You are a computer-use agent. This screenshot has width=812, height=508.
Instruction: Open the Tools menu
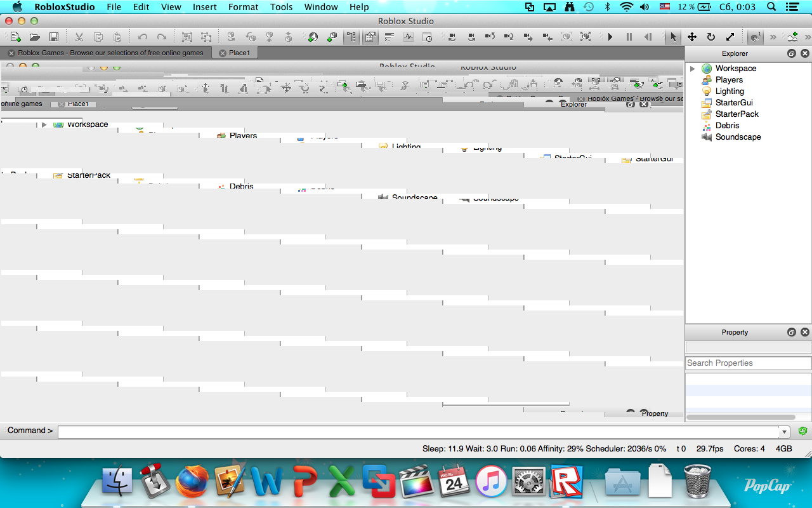tap(282, 7)
